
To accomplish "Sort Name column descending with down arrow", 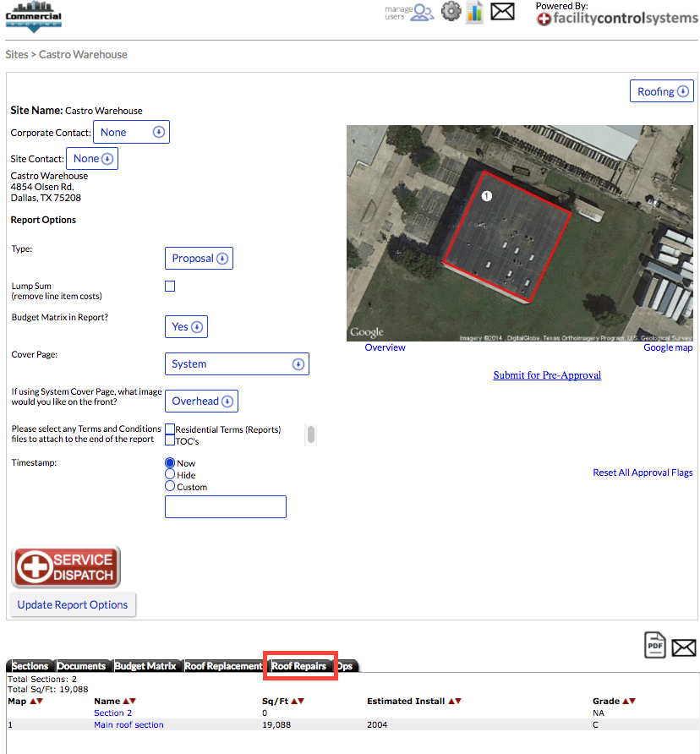I will tap(133, 701).
